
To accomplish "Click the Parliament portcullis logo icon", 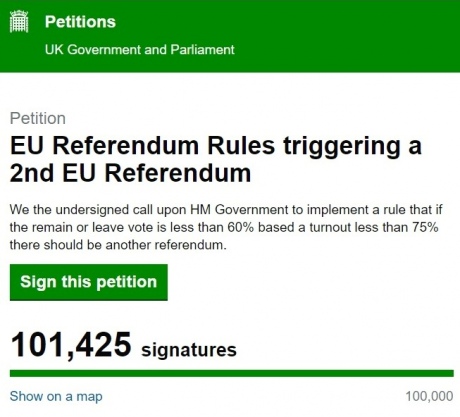I will click(19, 22).
